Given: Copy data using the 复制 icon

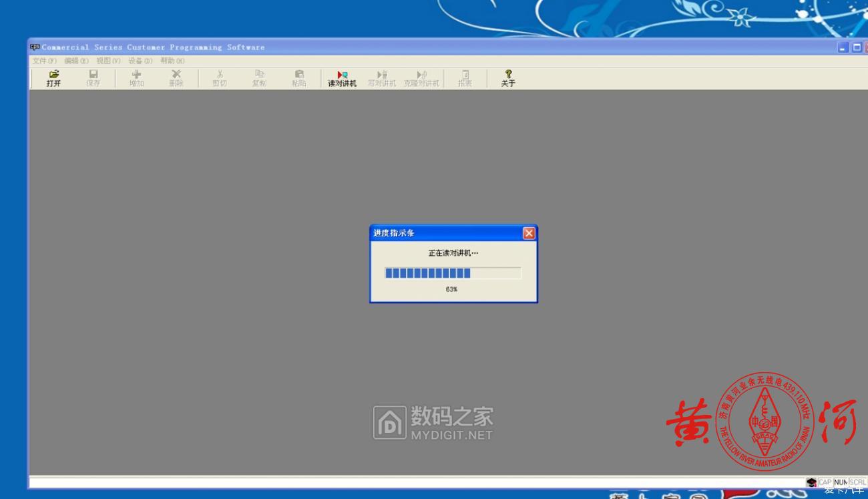Looking at the screenshot, I should (259, 78).
